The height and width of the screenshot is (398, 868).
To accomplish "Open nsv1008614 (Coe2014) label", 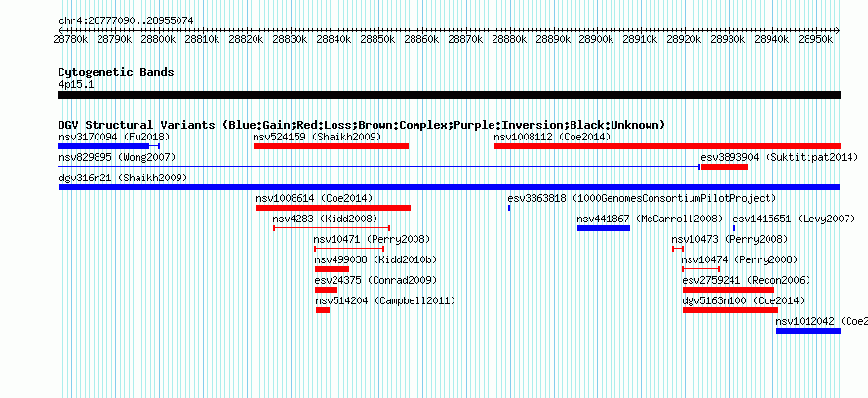I will point(314,198).
